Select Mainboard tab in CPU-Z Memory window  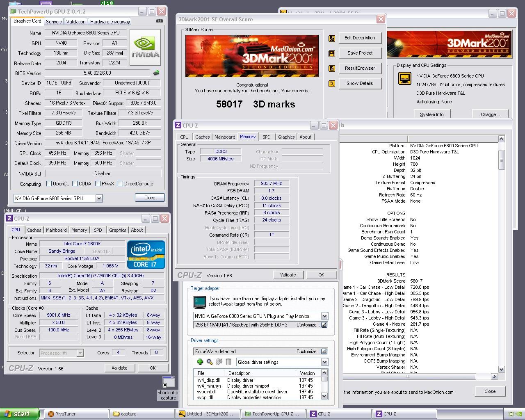pos(225,137)
